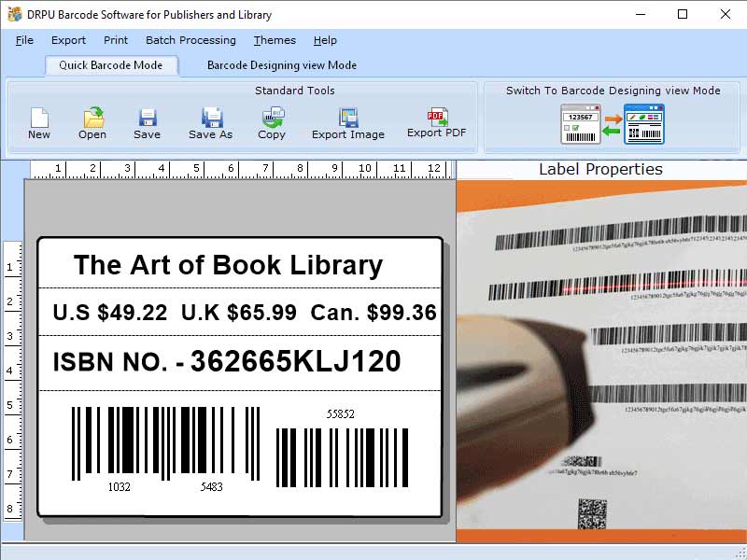
Task: Click the horizontal ruler above the canvas
Action: [233, 170]
